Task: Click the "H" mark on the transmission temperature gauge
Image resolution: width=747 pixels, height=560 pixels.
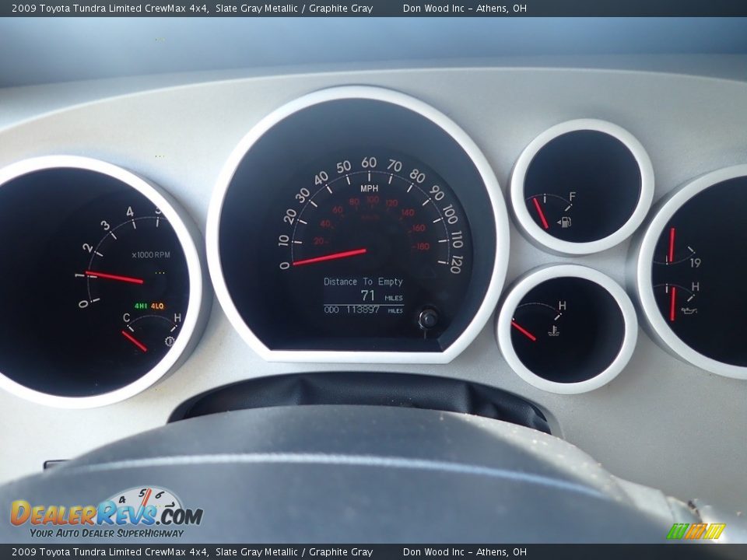Action: tap(177, 317)
